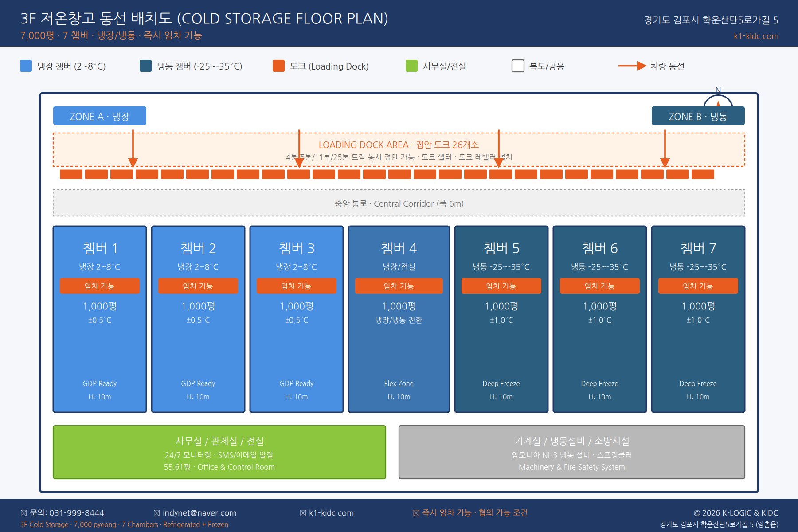Click the 문의: 031-999-8444 phone number
This screenshot has width=798, height=532.
[67, 513]
